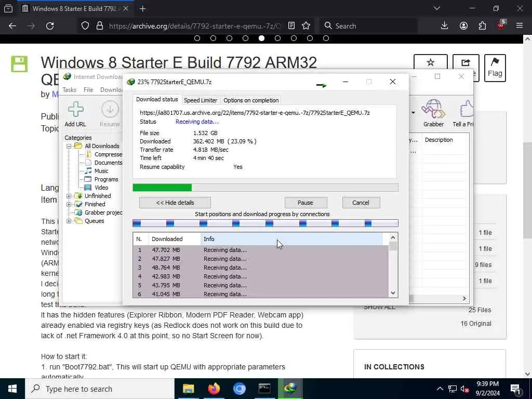Image resolution: width=532 pixels, height=399 pixels.
Task: Click the taskbar search box
Action: (100, 389)
